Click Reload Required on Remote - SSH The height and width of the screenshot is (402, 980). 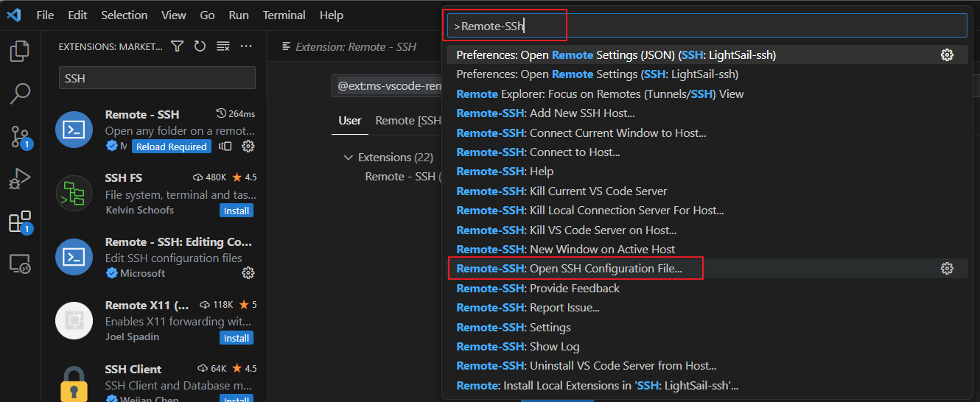pyautogui.click(x=172, y=147)
